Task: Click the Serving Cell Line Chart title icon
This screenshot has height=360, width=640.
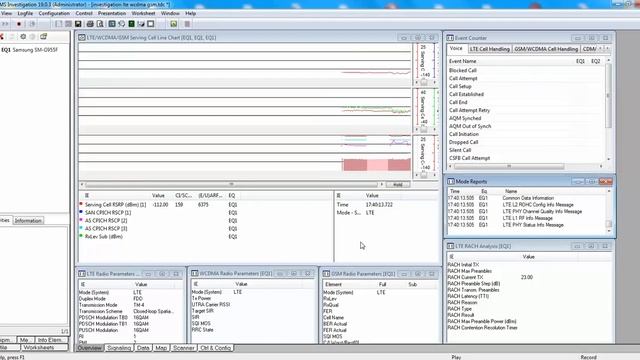Action: click(82, 38)
